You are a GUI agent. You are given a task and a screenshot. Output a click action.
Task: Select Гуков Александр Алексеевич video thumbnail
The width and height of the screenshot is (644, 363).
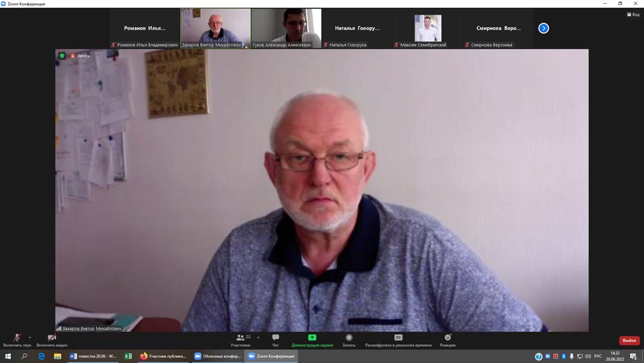[x=286, y=28]
